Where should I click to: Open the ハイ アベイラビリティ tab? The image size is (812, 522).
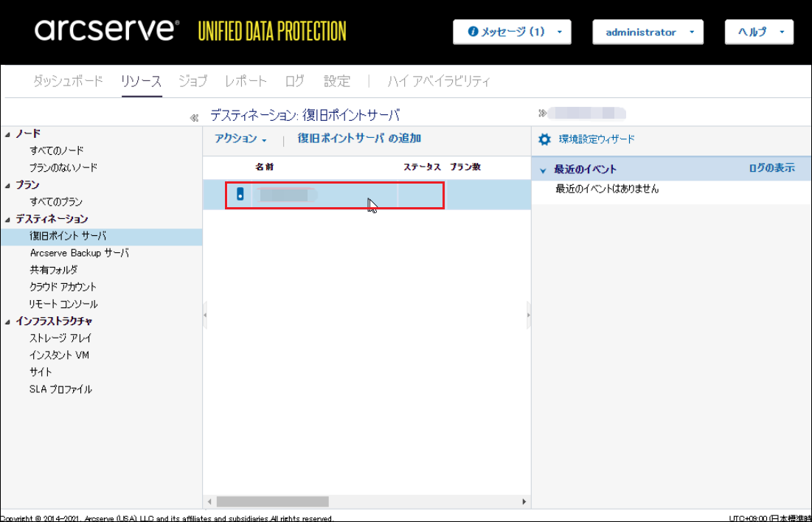(439, 81)
